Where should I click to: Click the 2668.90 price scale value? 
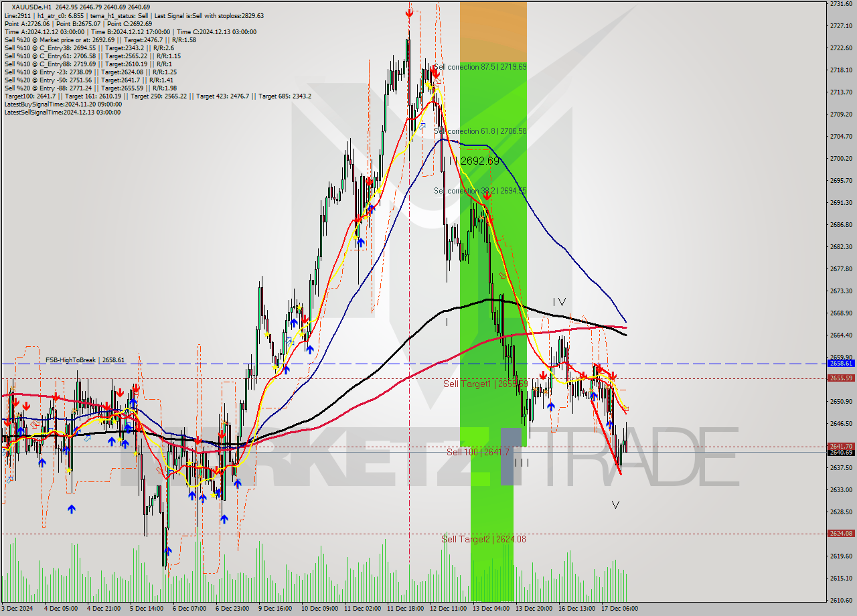pyautogui.click(x=841, y=313)
